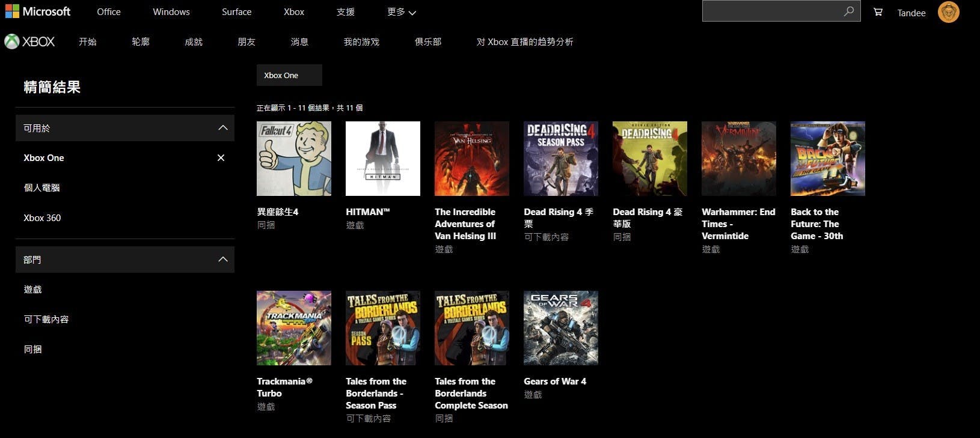
Task: Click the Dead Rising 4 季票 title
Action: coord(559,217)
